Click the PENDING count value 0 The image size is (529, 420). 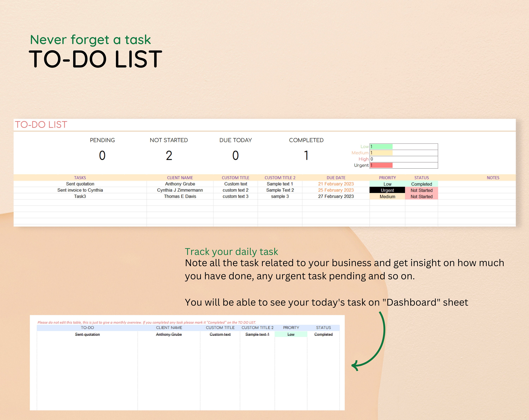point(102,155)
